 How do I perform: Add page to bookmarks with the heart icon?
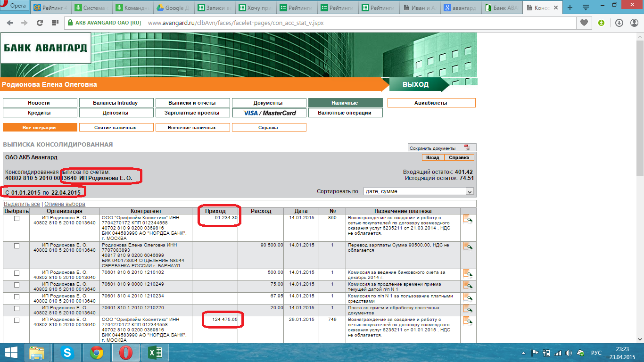point(584,23)
